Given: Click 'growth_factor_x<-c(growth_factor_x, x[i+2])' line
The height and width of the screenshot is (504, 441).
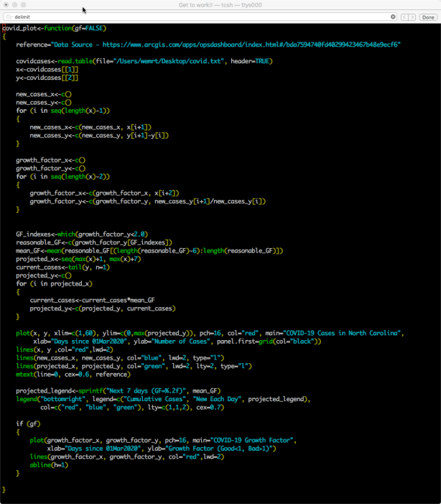Looking at the screenshot, I should 104,193.
